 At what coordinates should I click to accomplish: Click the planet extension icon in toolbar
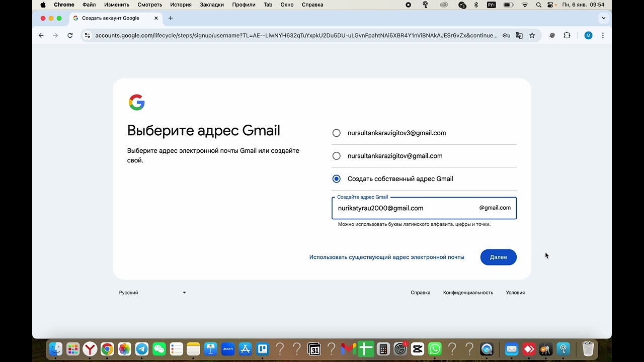(x=552, y=36)
